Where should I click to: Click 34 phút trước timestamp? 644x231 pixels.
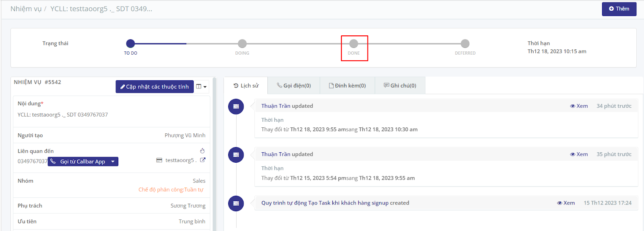click(614, 106)
